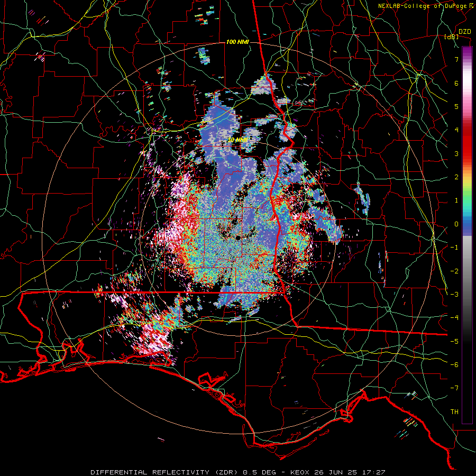Click the '-1' tick label on the color bar
Viewport: 476px width, 476px height.
[454, 248]
